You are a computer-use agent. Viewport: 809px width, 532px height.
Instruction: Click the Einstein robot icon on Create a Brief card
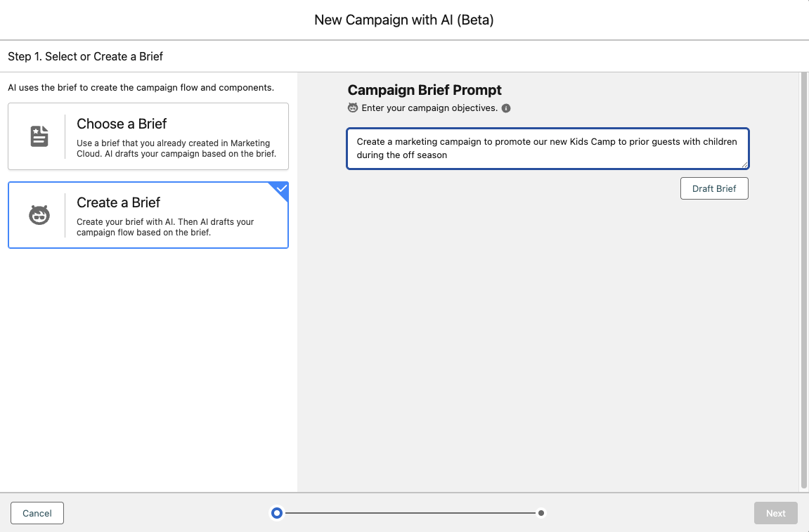pos(39,215)
